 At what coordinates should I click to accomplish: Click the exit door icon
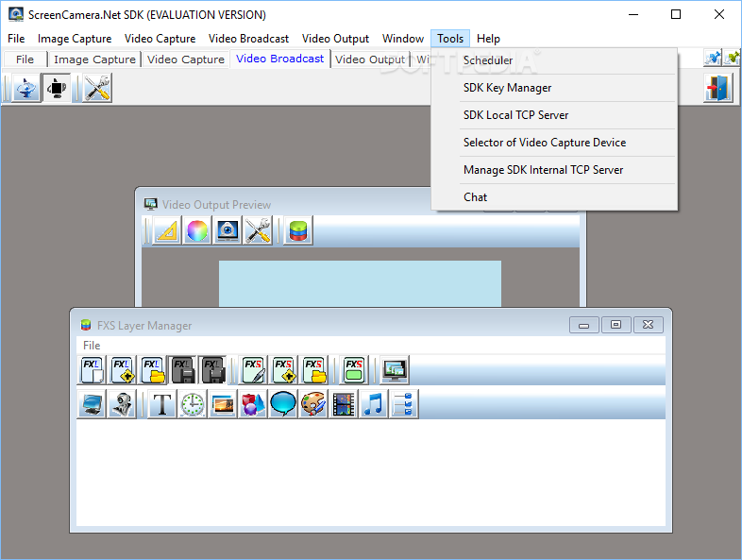pos(717,88)
